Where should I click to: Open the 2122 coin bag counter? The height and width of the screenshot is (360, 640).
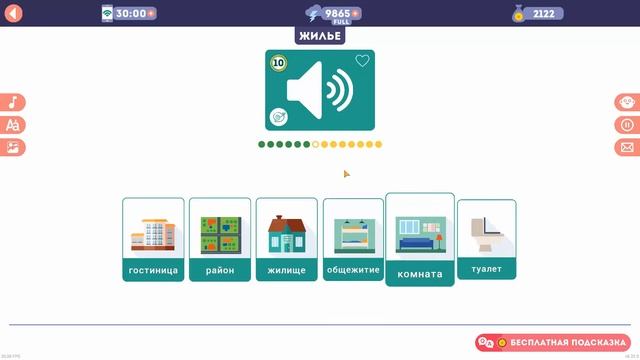click(x=538, y=13)
